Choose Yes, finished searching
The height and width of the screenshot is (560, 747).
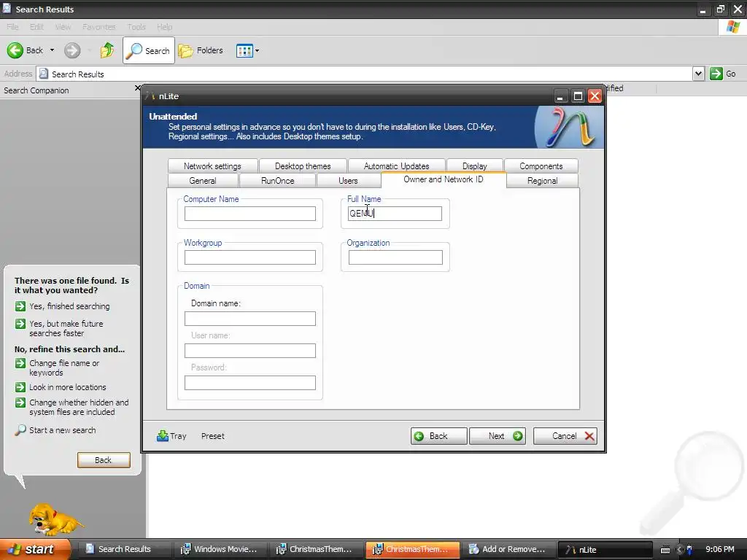pos(63,306)
